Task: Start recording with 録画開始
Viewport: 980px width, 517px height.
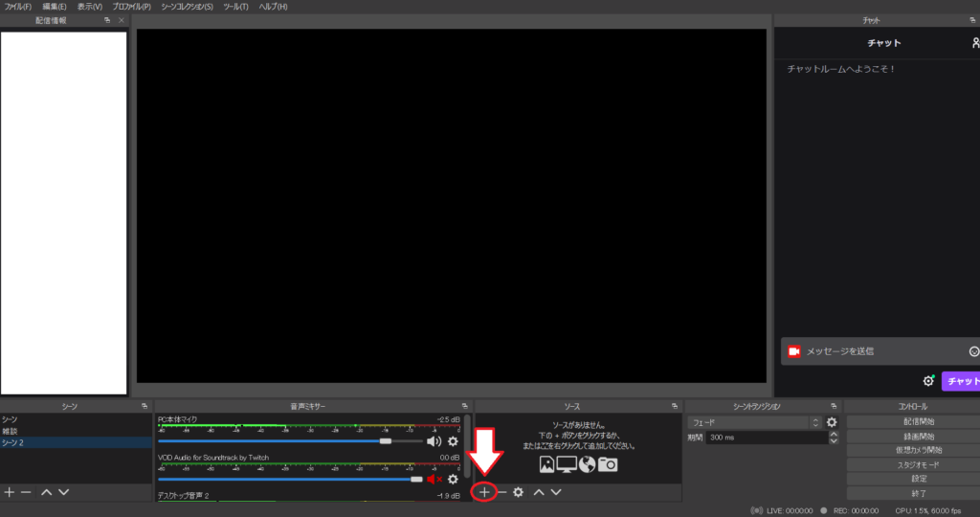Action: (x=919, y=437)
